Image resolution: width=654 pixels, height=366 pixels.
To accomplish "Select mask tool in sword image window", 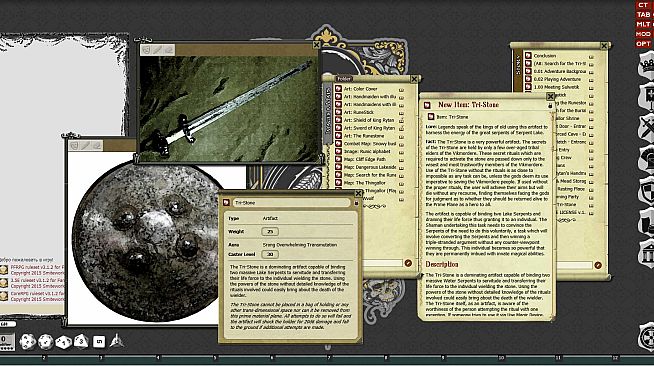I will 146,50.
